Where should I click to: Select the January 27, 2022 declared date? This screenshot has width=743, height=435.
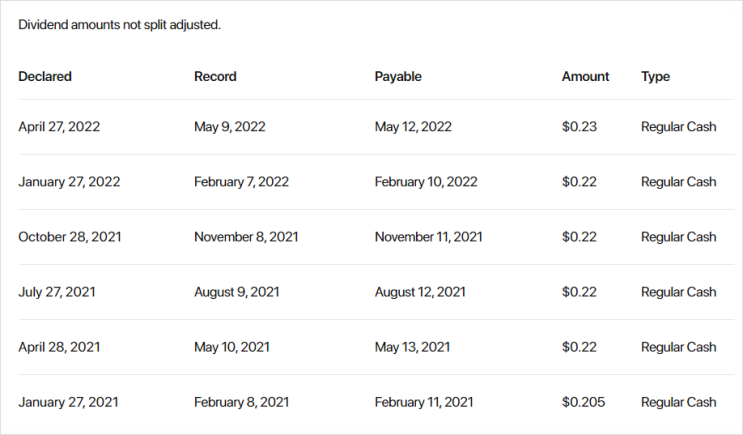tap(69, 181)
